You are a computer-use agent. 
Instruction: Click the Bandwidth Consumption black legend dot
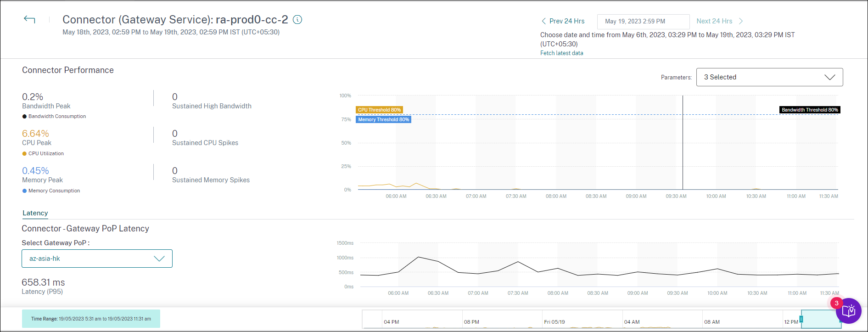(24, 117)
